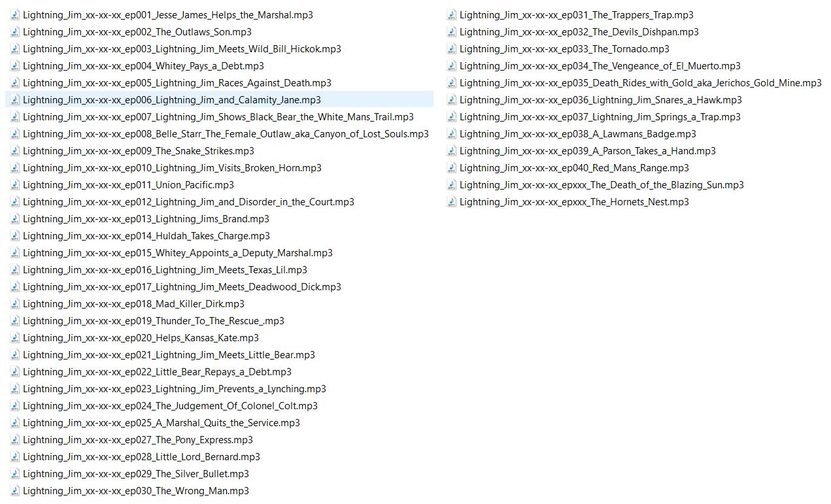Click the file icon for ep040 Red Mans Range
Image resolution: width=831 pixels, height=504 pixels.
[452, 168]
